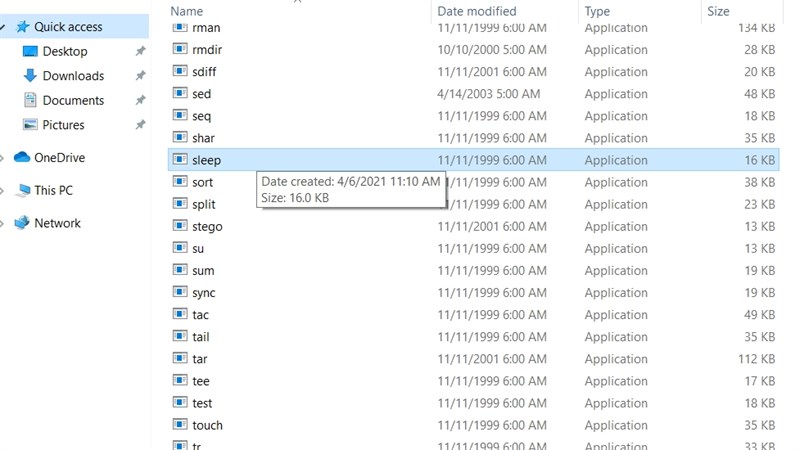
Task: Click the tee file icon
Action: point(180,381)
